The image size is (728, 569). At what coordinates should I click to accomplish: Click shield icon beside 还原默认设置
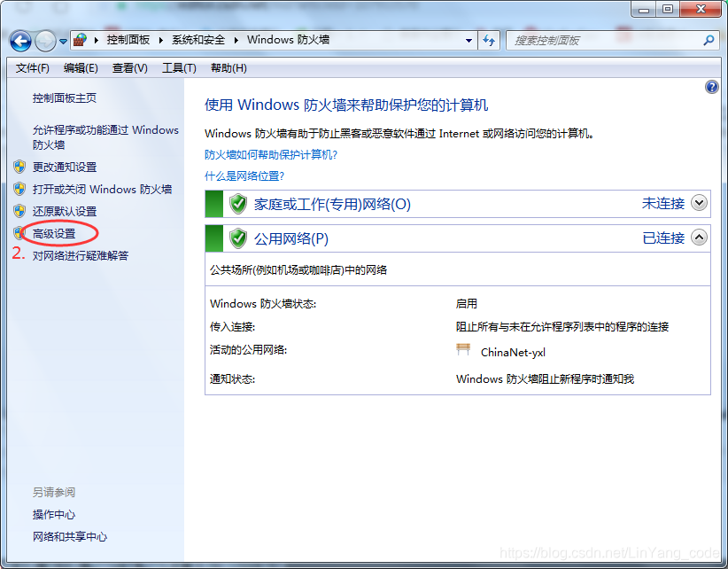click(19, 211)
